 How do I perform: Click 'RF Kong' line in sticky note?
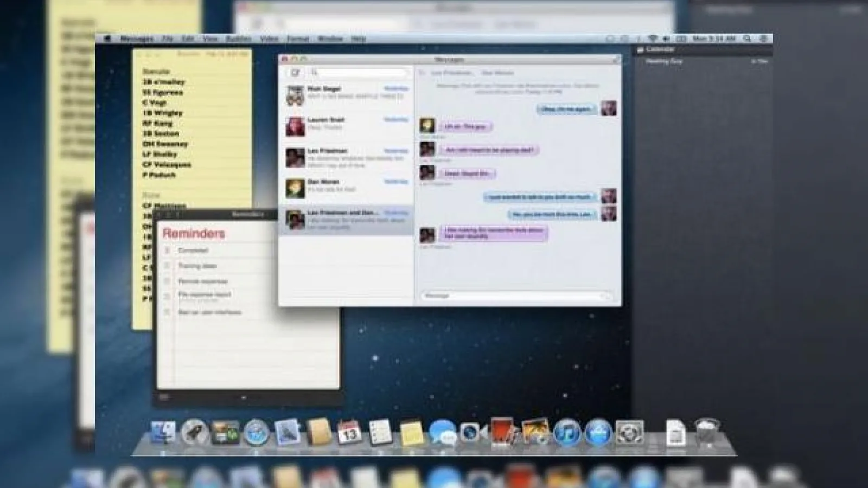157,123
